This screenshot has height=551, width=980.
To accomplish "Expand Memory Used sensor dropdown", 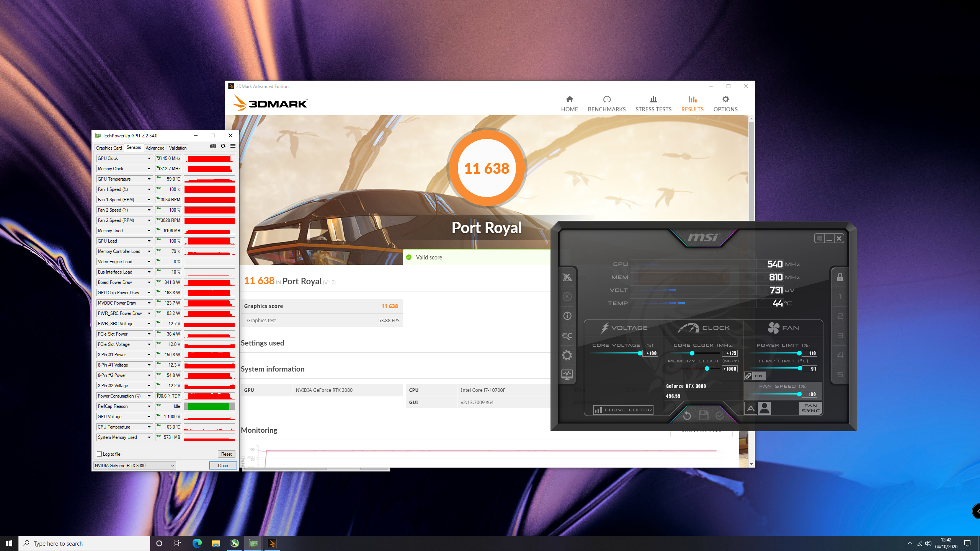I will 149,231.
